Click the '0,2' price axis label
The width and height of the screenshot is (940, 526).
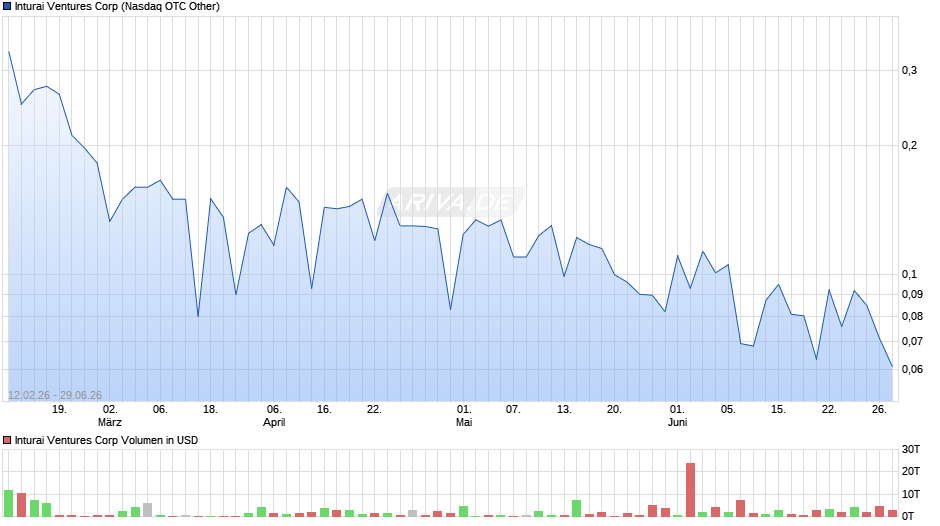pyautogui.click(x=909, y=145)
